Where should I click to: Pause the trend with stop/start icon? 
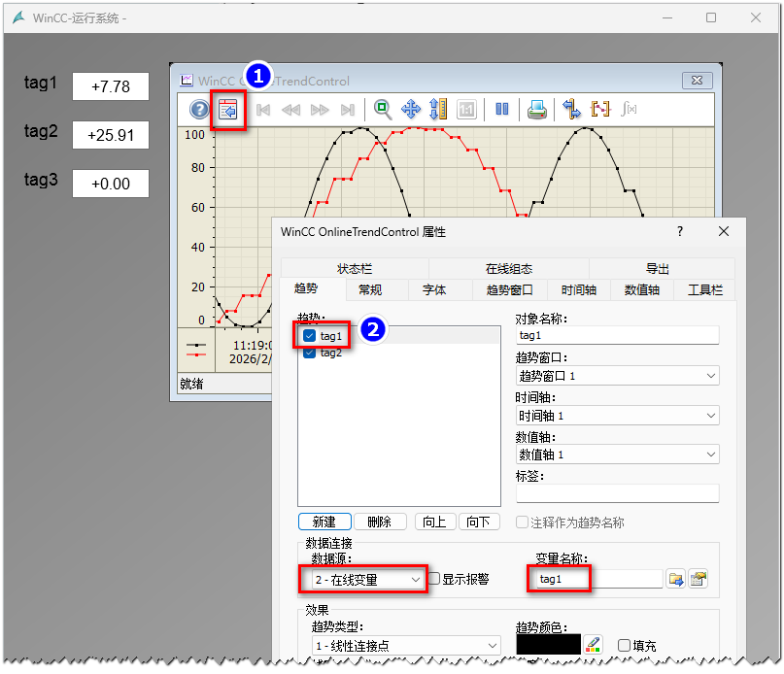pyautogui.click(x=502, y=110)
